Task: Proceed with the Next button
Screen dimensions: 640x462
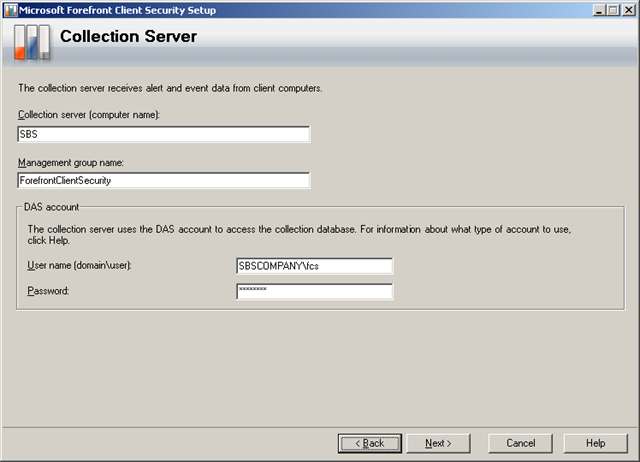Action: pyautogui.click(x=438, y=443)
